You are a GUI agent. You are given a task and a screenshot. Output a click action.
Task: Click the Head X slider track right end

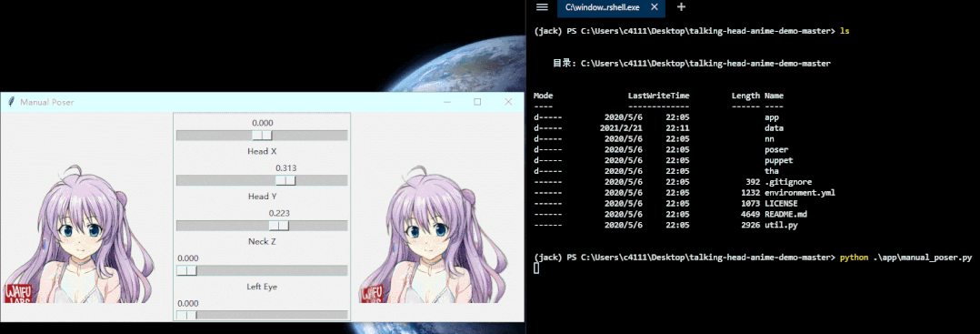(x=343, y=135)
